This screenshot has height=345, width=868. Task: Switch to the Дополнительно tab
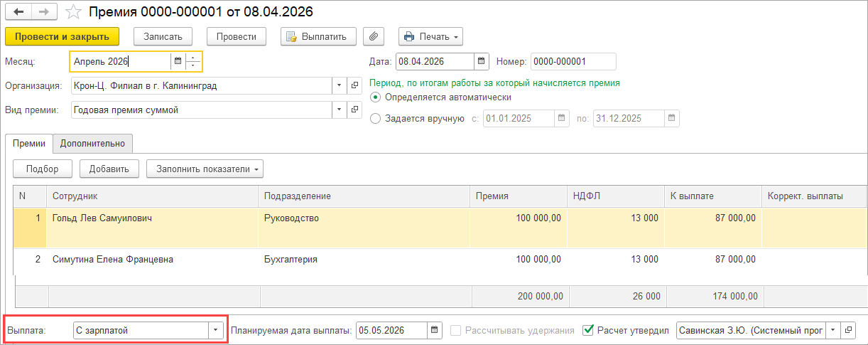[x=92, y=144]
